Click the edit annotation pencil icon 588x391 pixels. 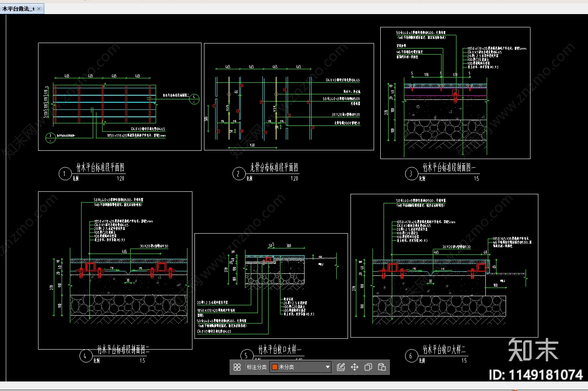(x=341, y=367)
